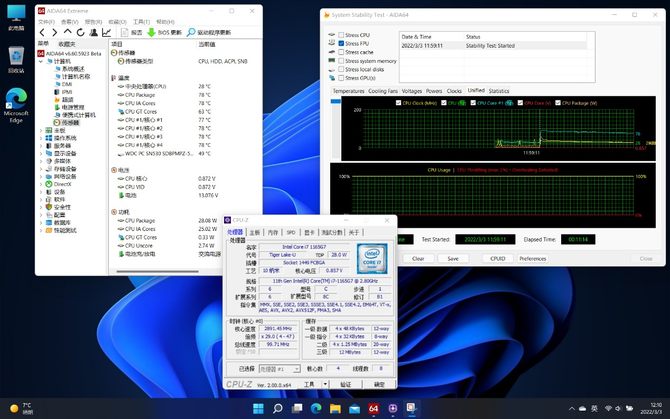Collapse the 计算机 tree node

41,60
